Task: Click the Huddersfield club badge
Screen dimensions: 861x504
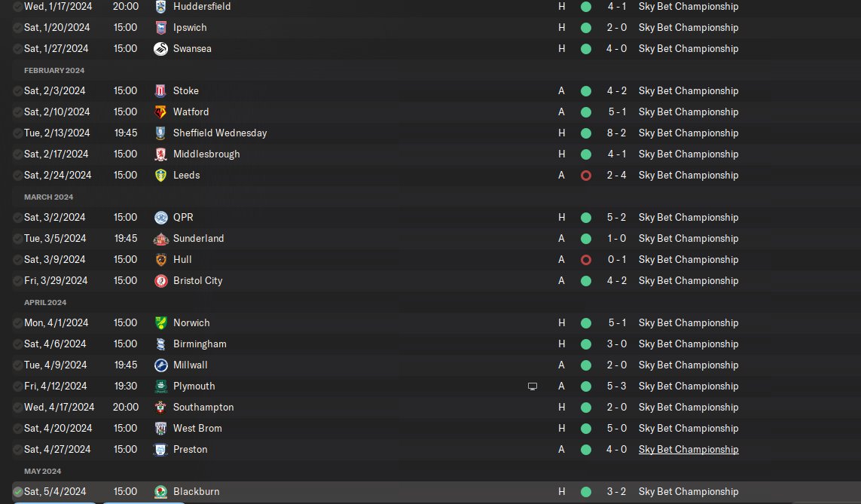Action: [160, 7]
